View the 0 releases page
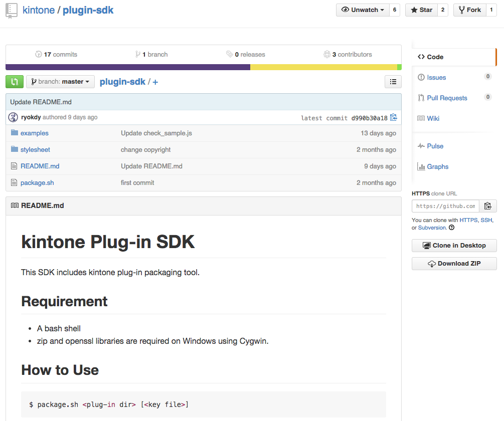The width and height of the screenshot is (504, 421). 246,54
